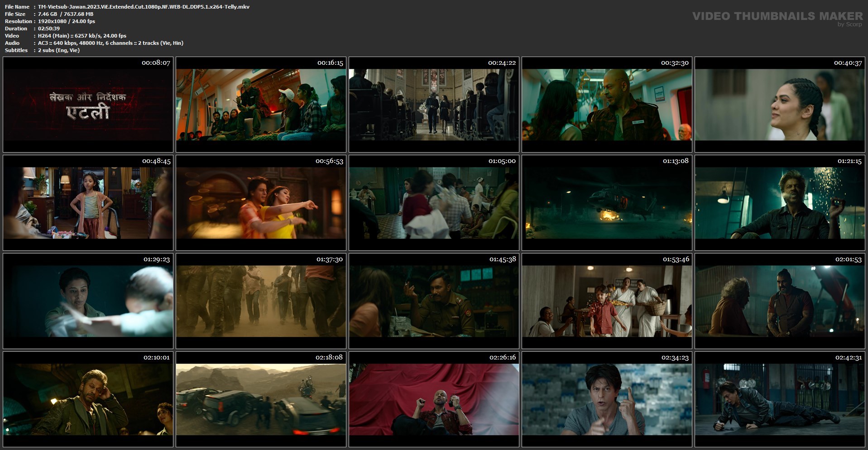This screenshot has width=868, height=450.
Task: Open the 00:32:30 bald man thumbnail
Action: coord(607,105)
